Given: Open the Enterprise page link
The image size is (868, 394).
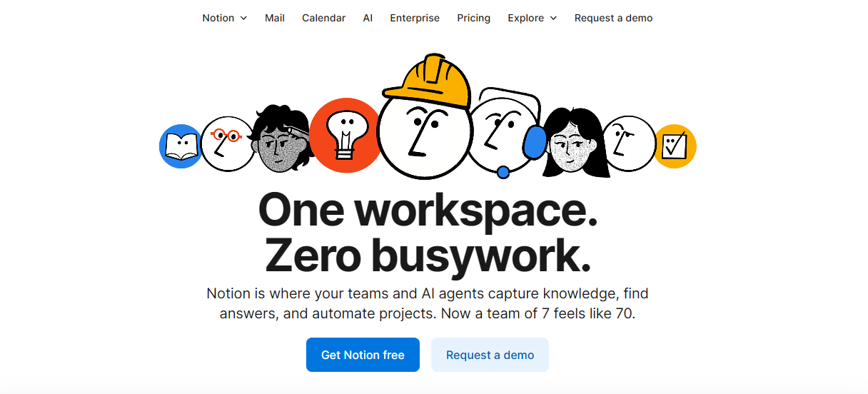Looking at the screenshot, I should pos(415,18).
